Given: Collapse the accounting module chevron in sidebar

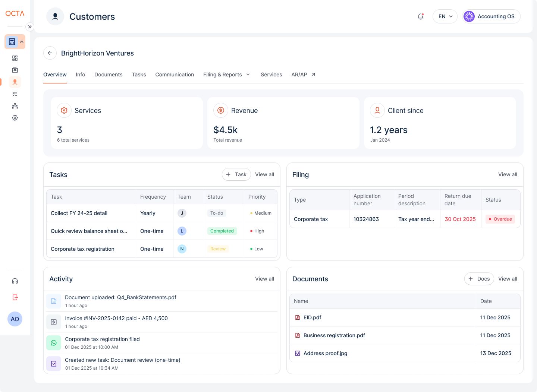Looking at the screenshot, I should coord(22,42).
